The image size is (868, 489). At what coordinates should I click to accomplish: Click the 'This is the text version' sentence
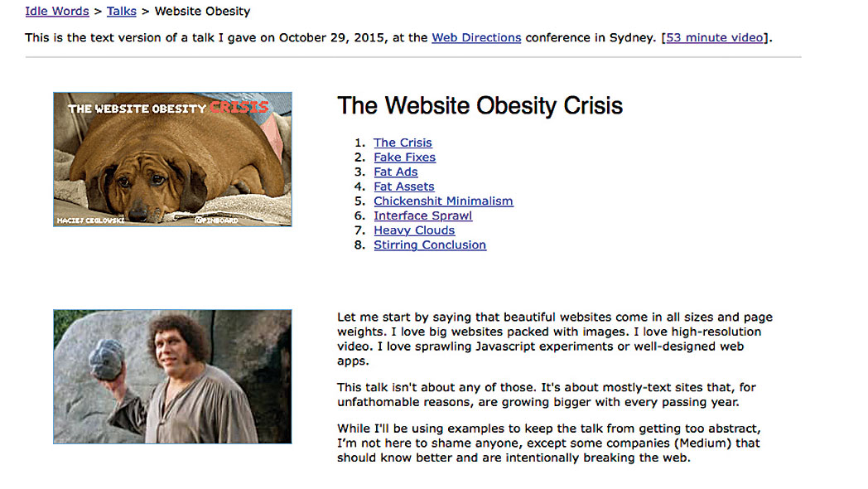(x=224, y=37)
